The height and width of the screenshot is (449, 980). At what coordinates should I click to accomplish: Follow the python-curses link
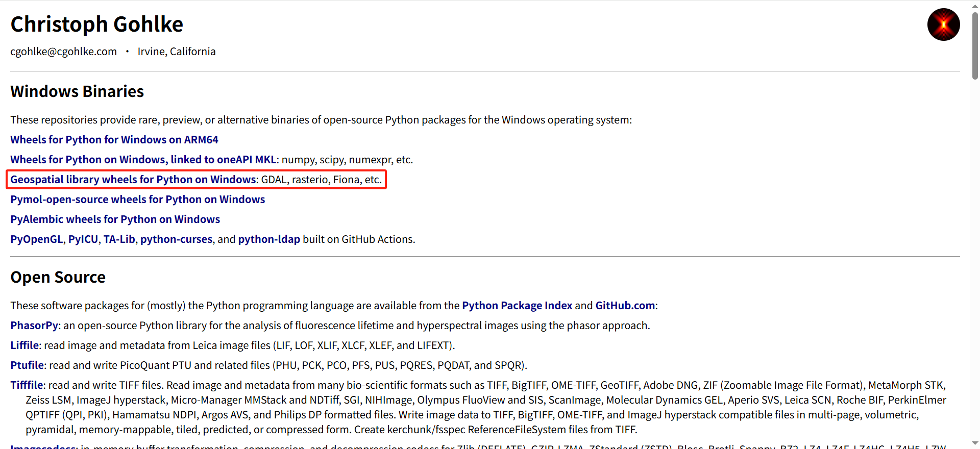tap(177, 239)
